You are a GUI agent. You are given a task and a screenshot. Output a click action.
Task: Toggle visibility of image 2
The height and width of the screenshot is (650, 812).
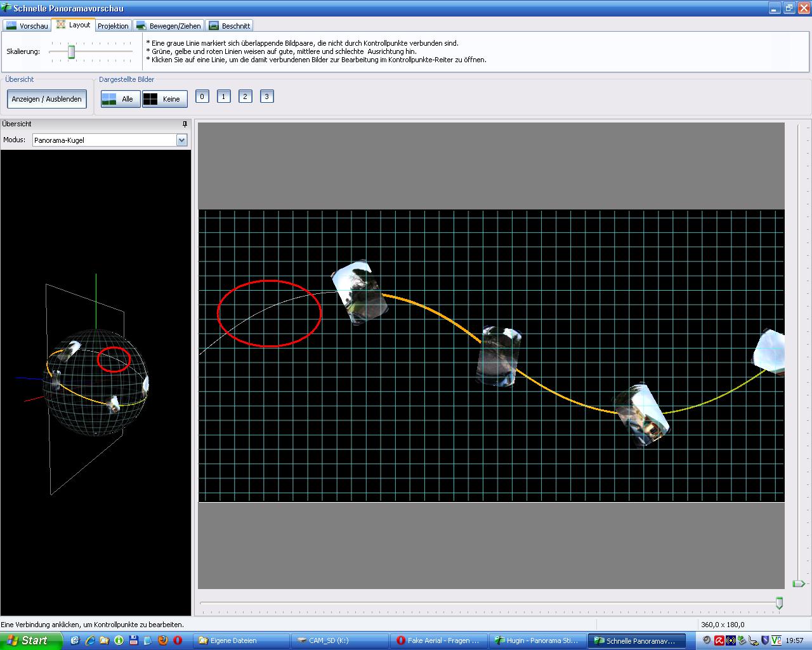click(x=245, y=96)
